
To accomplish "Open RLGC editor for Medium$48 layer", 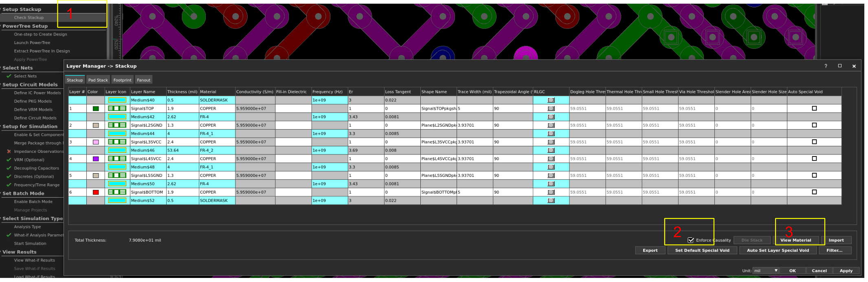I will click(551, 167).
